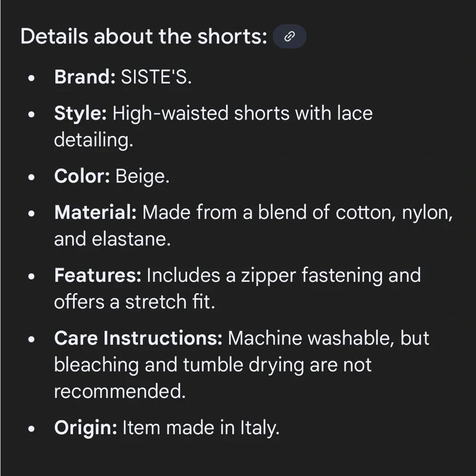Click the bullet point before 'Brand:'
The image size is (476, 476).
31,78
